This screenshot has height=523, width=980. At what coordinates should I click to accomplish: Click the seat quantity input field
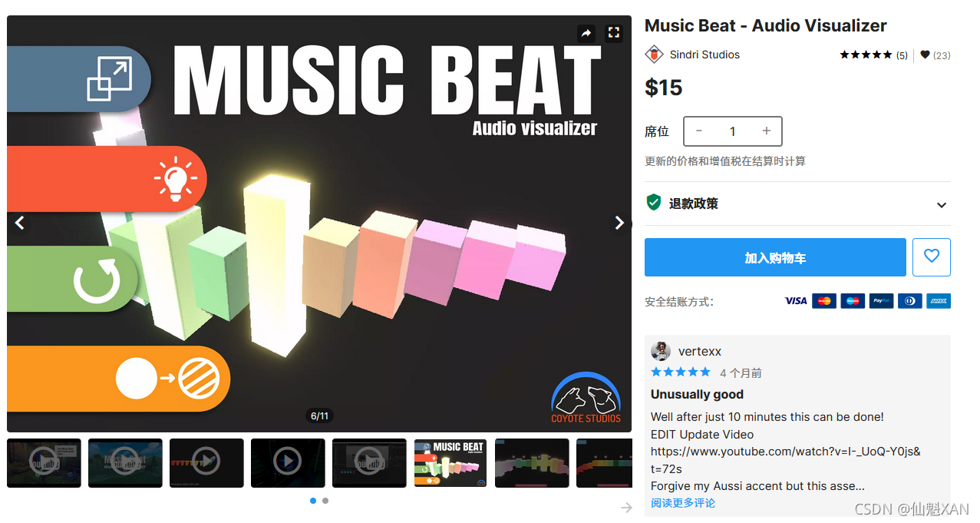point(733,131)
